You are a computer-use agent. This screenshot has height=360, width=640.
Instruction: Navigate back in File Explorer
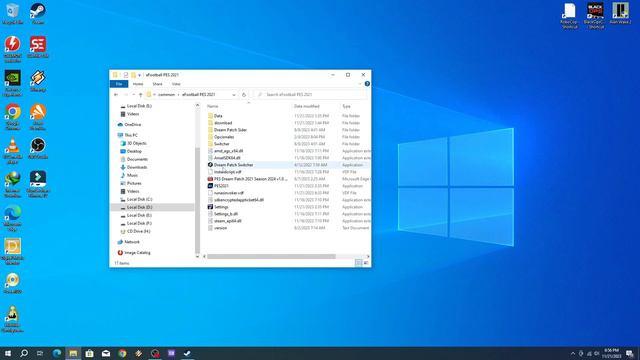click(116, 95)
